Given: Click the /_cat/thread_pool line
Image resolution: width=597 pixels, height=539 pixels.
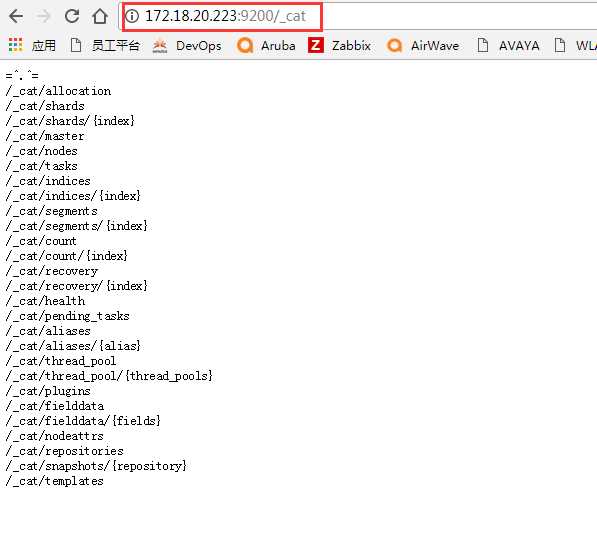Looking at the screenshot, I should [61, 361].
